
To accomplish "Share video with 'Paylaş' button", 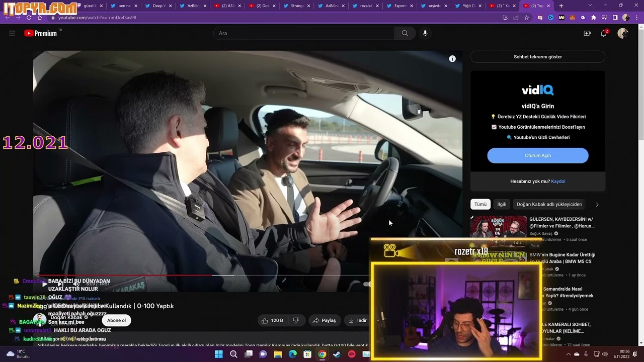I will point(324,320).
